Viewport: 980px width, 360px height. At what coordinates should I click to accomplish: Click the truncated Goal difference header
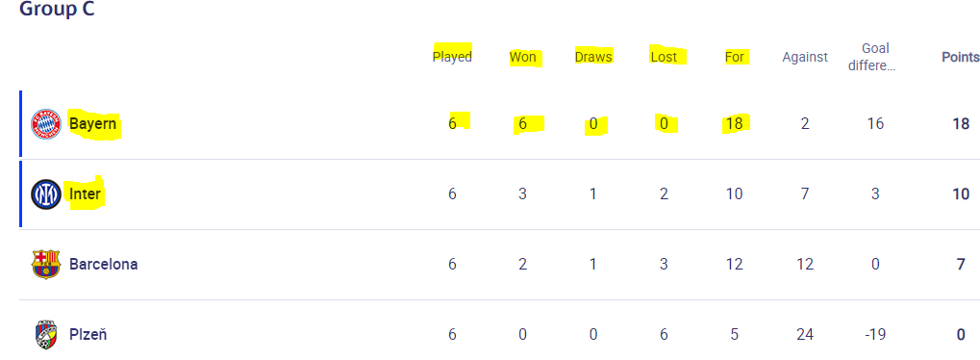pos(875,57)
